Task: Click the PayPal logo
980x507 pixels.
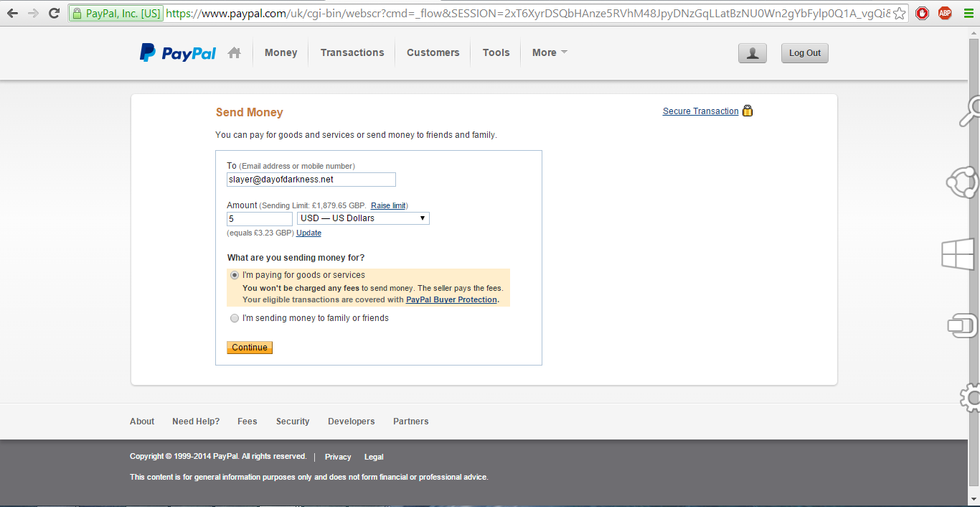Action: tap(178, 52)
